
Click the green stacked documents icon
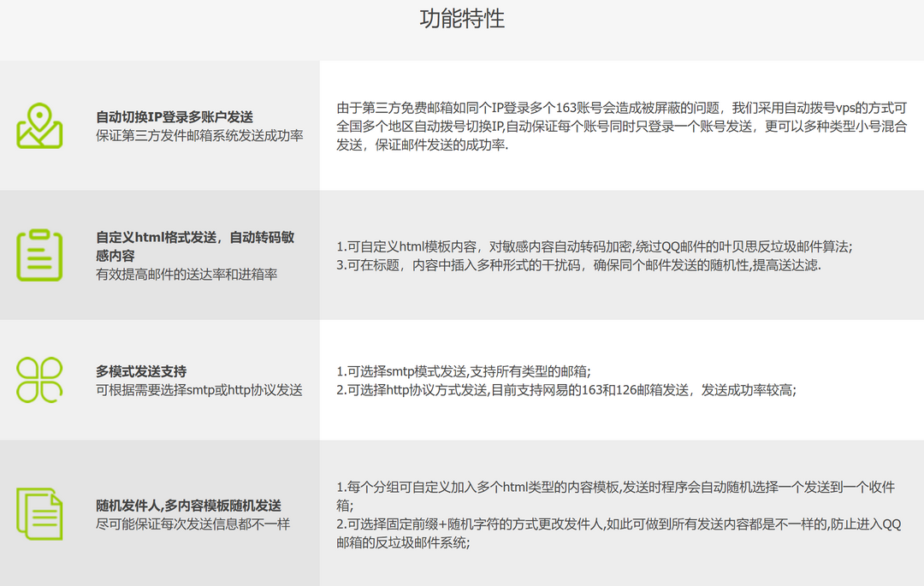[x=39, y=514]
